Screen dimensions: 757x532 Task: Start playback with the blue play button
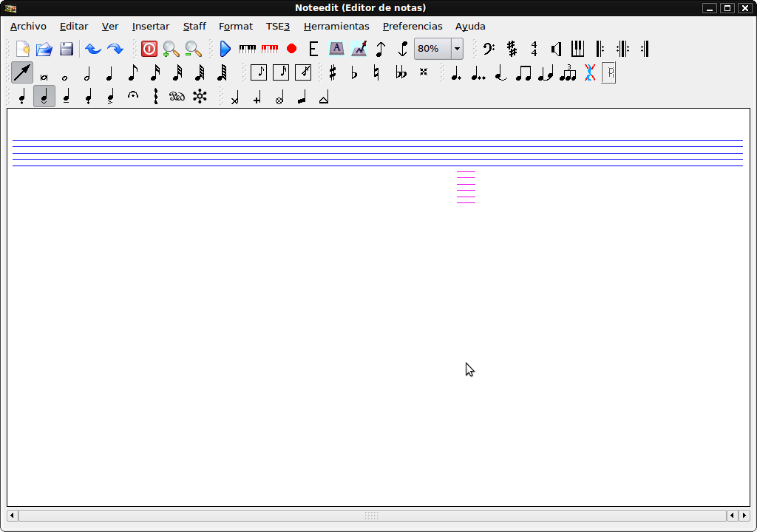point(225,49)
